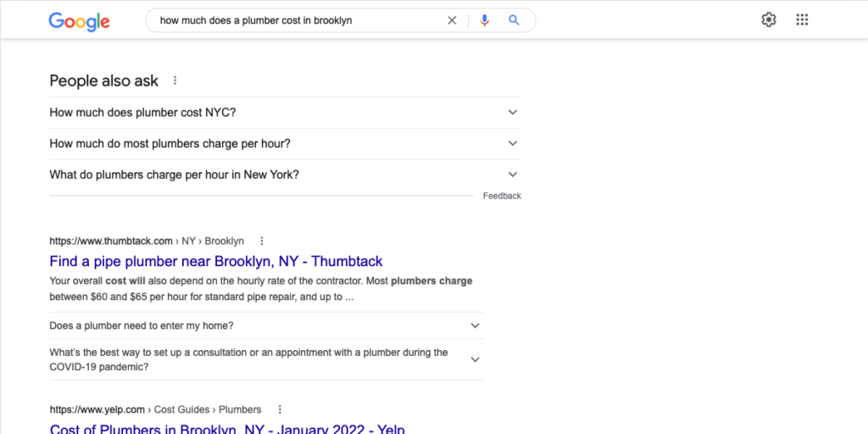
Task: Click the Thumbtack result snippet about $60 and $65
Action: pyautogui.click(x=261, y=289)
